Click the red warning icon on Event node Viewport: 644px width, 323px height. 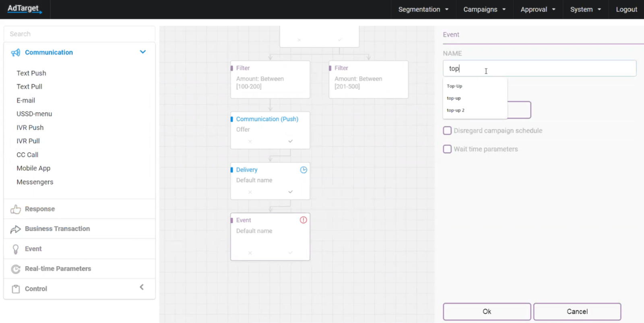coord(303,220)
